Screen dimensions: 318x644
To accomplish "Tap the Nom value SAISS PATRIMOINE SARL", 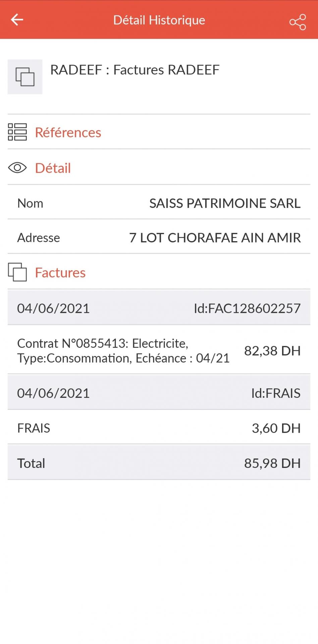I will (x=225, y=203).
